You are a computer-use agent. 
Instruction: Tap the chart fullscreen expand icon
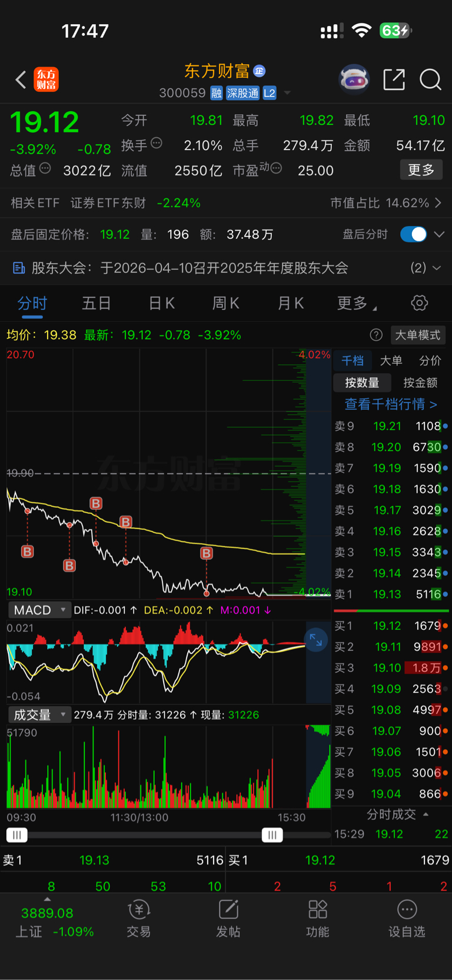coord(316,640)
